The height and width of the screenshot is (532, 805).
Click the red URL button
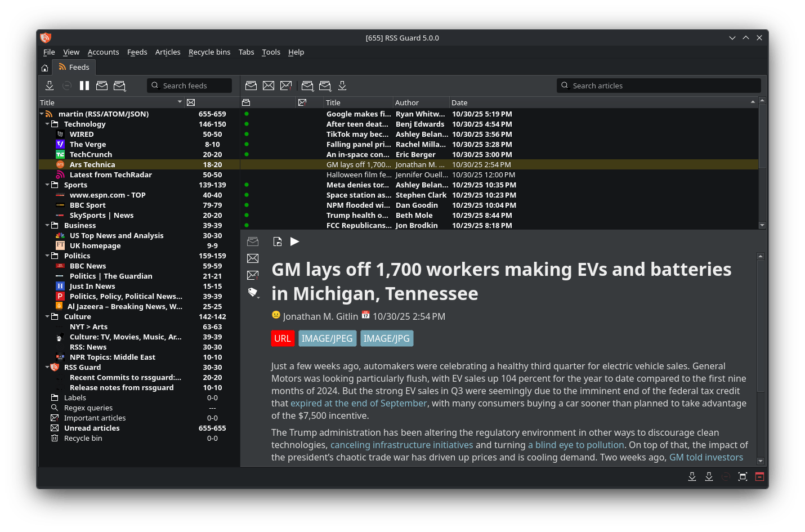[x=283, y=338]
